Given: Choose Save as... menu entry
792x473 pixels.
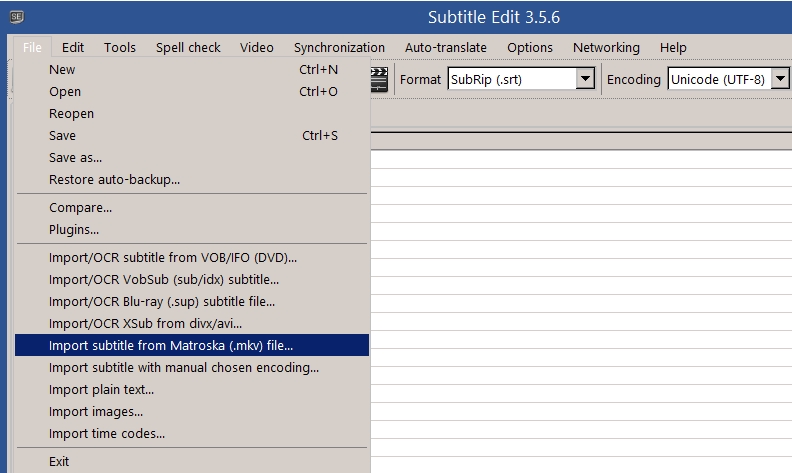Looking at the screenshot, I should pyautogui.click(x=75, y=158).
